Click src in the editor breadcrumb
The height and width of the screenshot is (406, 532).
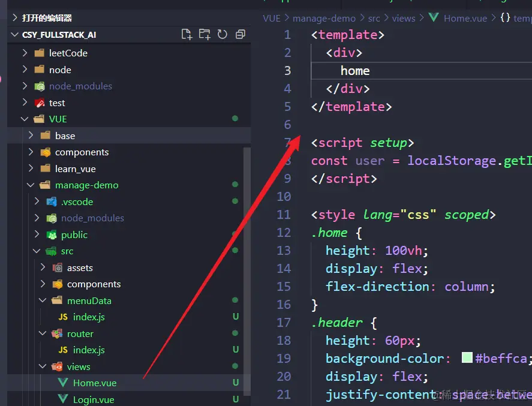tap(374, 19)
